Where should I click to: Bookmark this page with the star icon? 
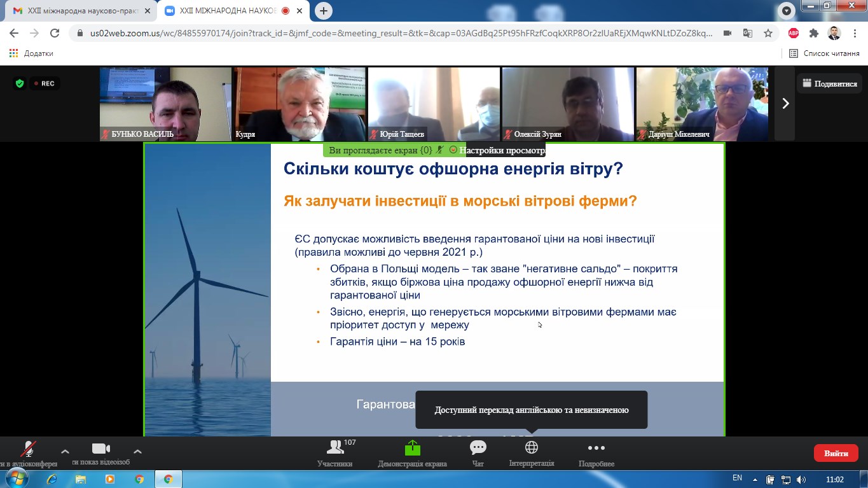point(768,33)
